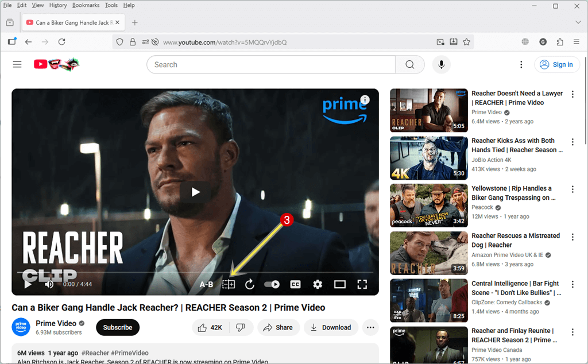This screenshot has height=364, width=588.
Task: Click the Share button
Action: click(278, 328)
